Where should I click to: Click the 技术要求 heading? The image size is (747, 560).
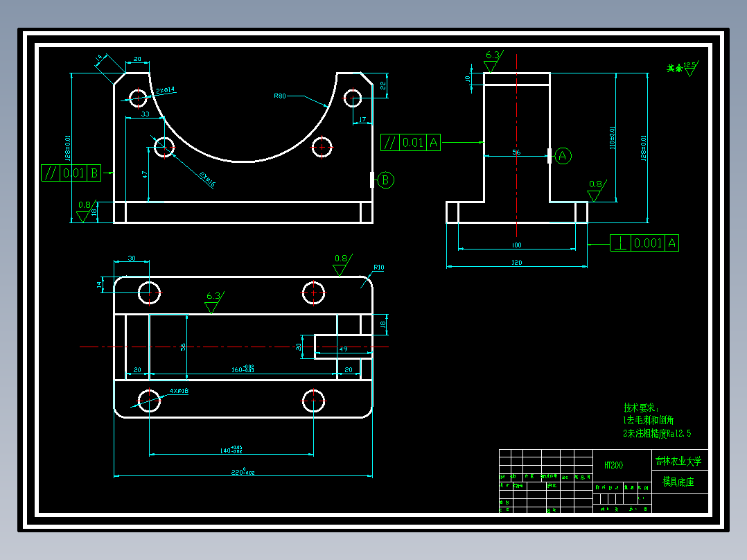(641, 408)
